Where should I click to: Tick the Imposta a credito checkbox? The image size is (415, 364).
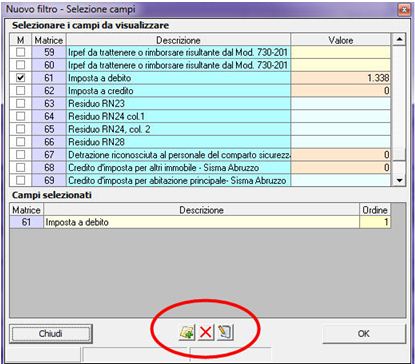coord(20,90)
